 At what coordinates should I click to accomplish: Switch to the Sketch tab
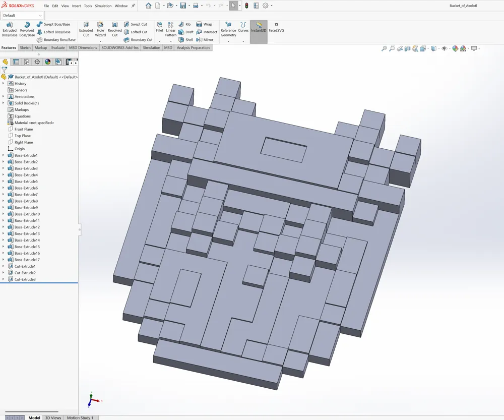click(25, 48)
